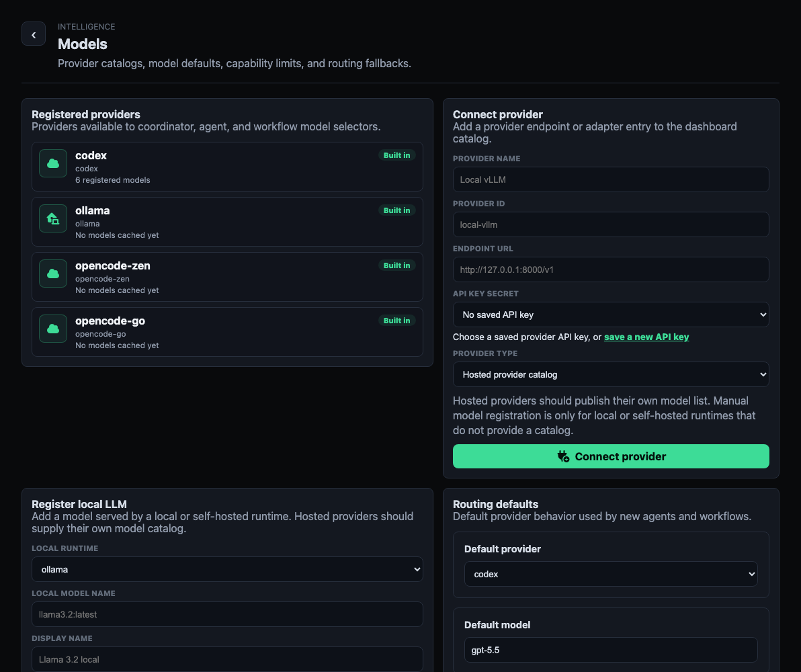The height and width of the screenshot is (672, 801).
Task: Click the 'Connect provider' panel heading
Action: (497, 114)
